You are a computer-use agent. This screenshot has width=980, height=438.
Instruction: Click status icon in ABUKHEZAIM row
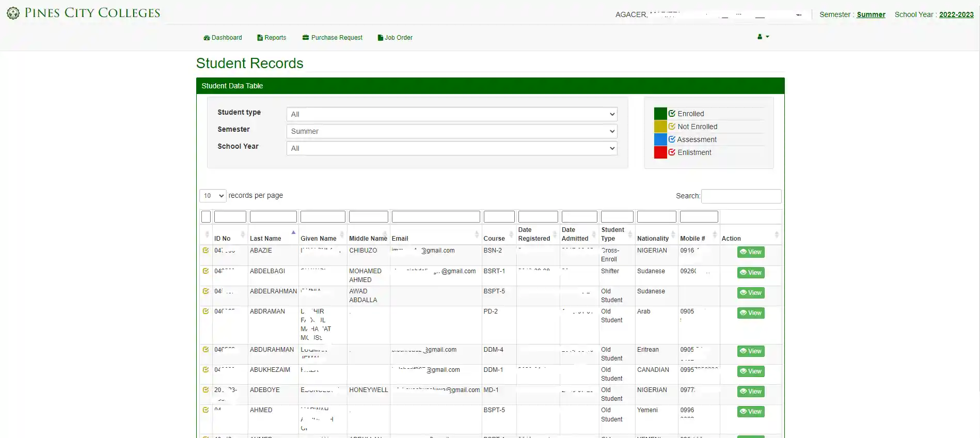pyautogui.click(x=206, y=370)
